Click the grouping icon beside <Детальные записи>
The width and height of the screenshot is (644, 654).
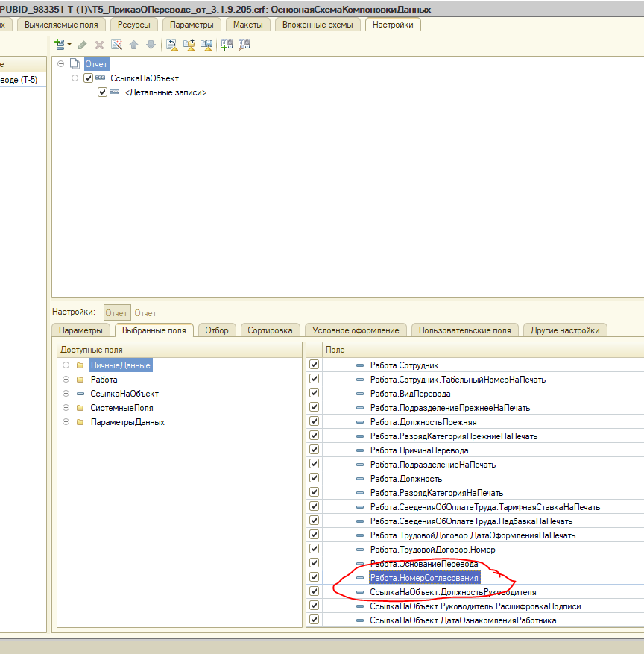click(114, 92)
